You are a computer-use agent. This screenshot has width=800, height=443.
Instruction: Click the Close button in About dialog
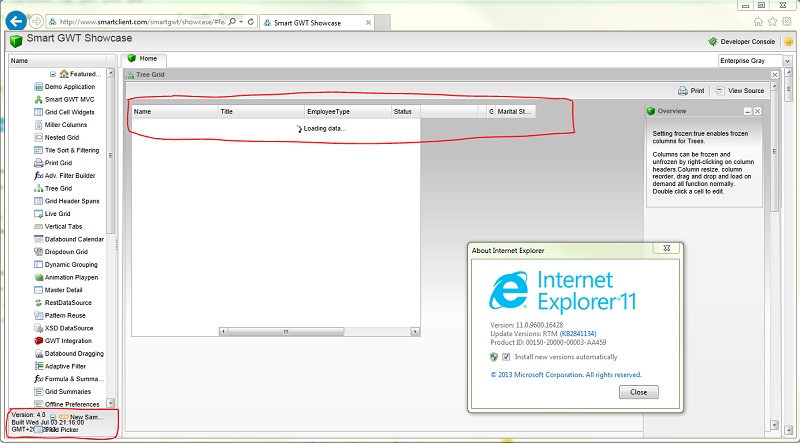(x=638, y=392)
